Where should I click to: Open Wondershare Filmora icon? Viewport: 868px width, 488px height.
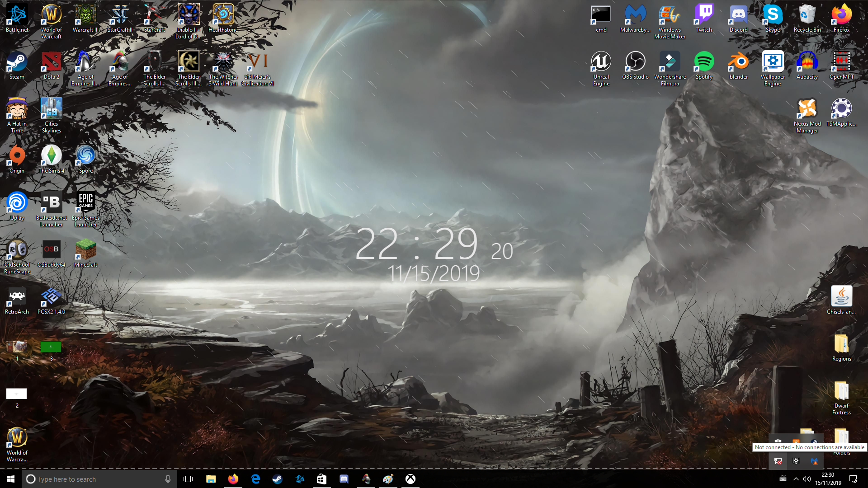670,69
